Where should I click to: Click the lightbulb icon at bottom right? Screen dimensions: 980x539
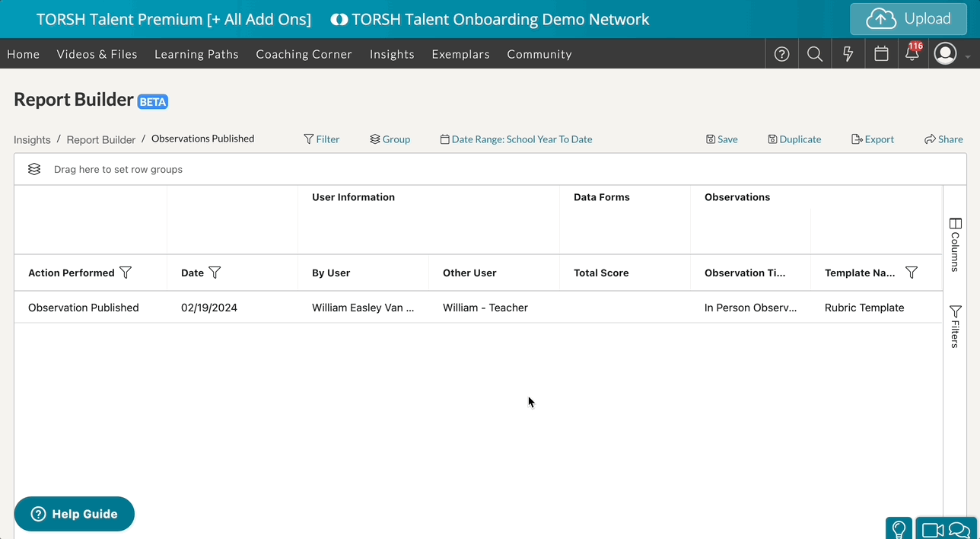coord(899,528)
